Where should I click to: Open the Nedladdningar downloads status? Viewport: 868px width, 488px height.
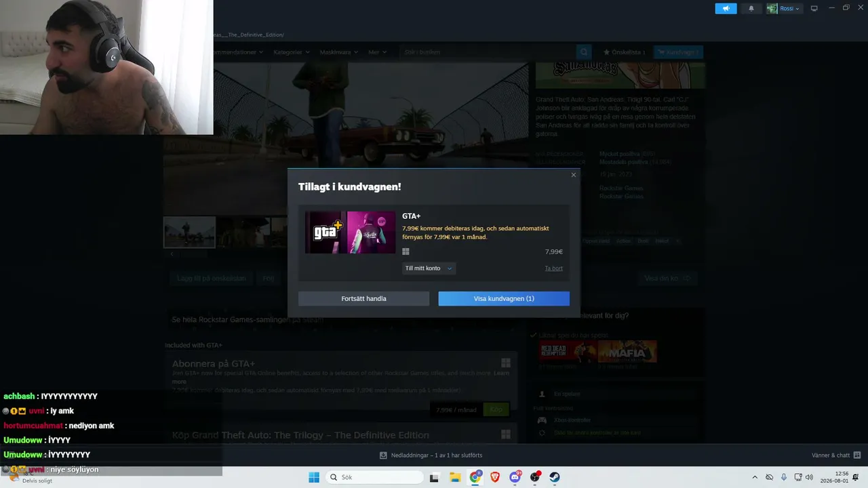[431, 455]
